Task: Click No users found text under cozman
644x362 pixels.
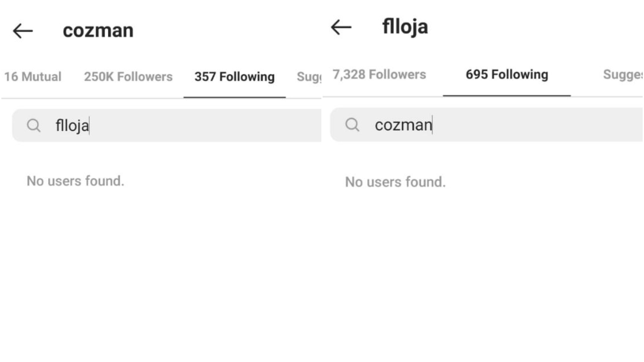Action: (75, 181)
